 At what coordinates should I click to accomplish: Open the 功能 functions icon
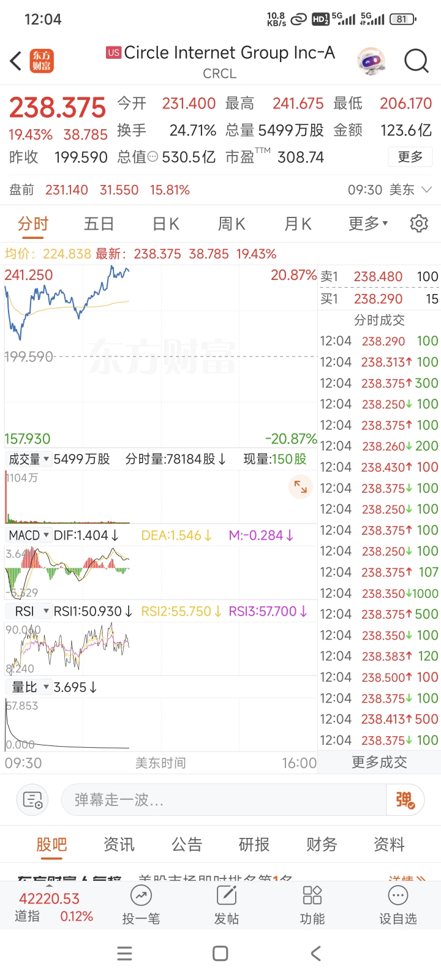point(312,905)
